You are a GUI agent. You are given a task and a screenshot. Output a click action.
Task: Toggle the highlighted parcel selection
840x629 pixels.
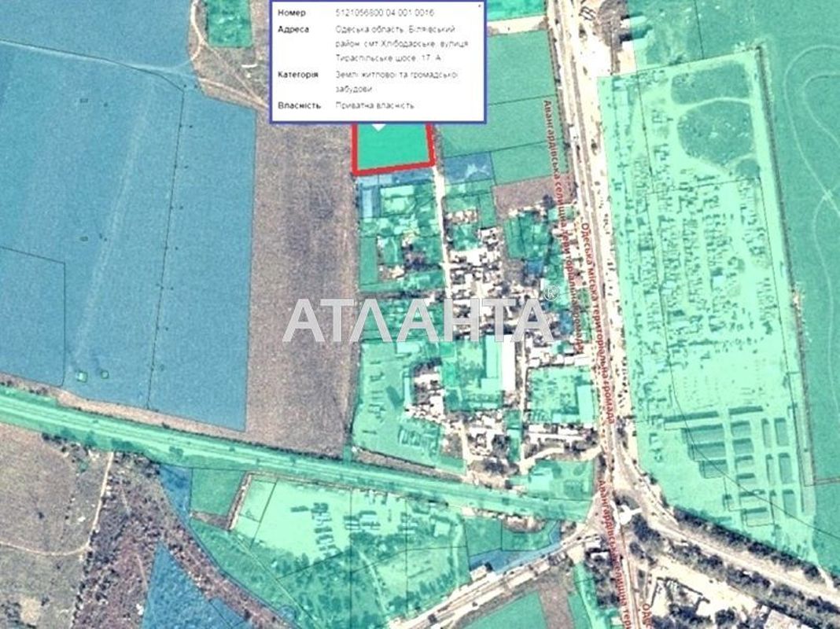click(393, 149)
